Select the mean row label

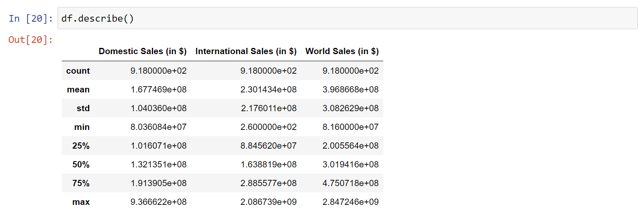pyautogui.click(x=78, y=90)
